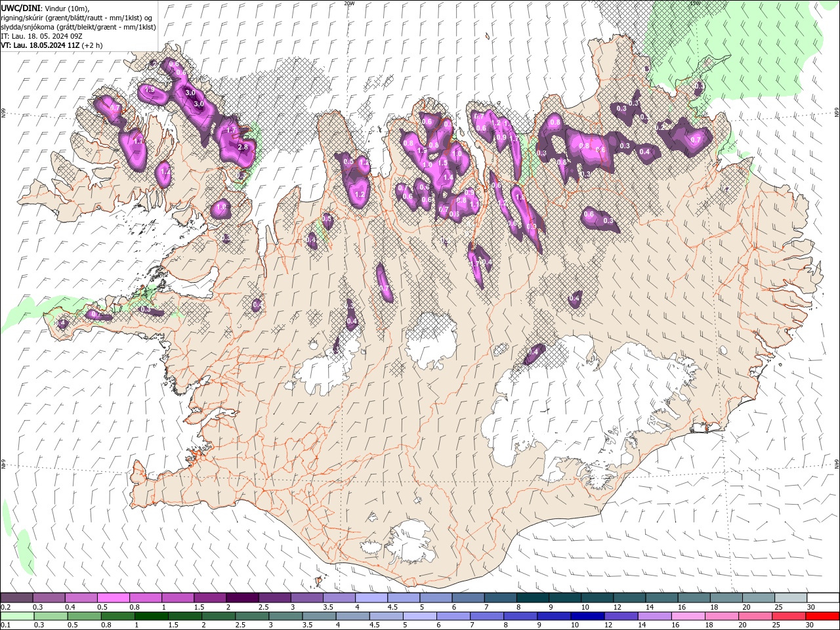Click the '0.2' label on the snow scale
Viewport: 840px width, 630px height.
5,607
